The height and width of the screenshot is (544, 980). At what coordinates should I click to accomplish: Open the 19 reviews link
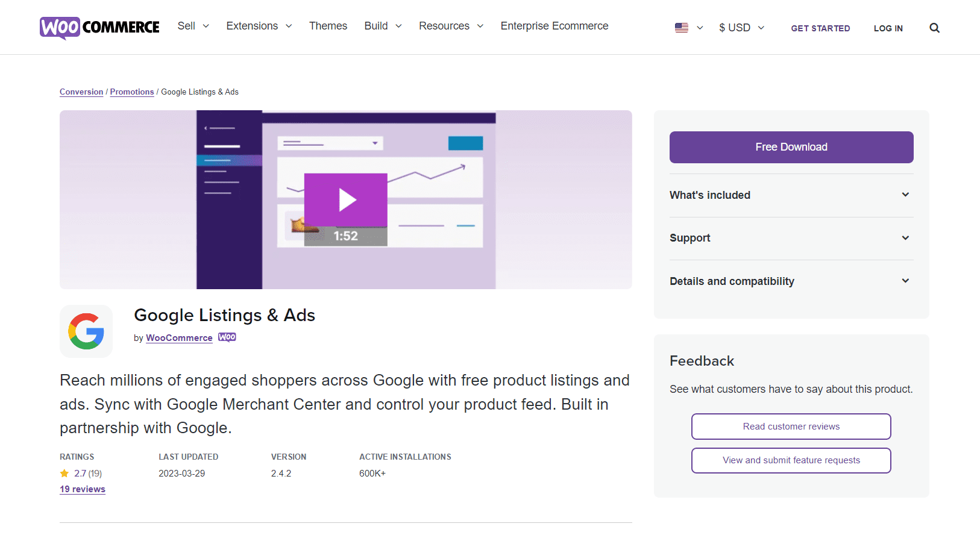[x=82, y=489]
